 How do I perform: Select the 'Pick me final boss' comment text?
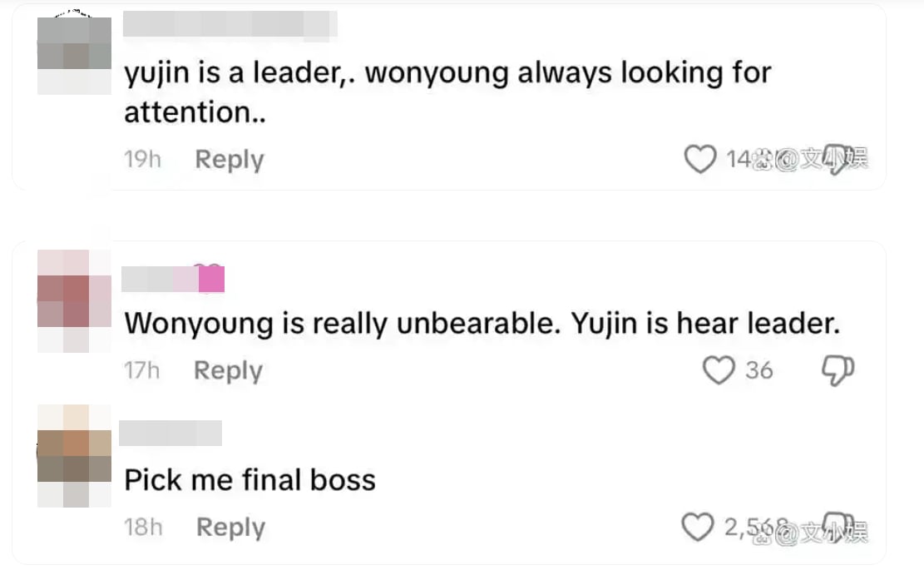click(x=250, y=479)
